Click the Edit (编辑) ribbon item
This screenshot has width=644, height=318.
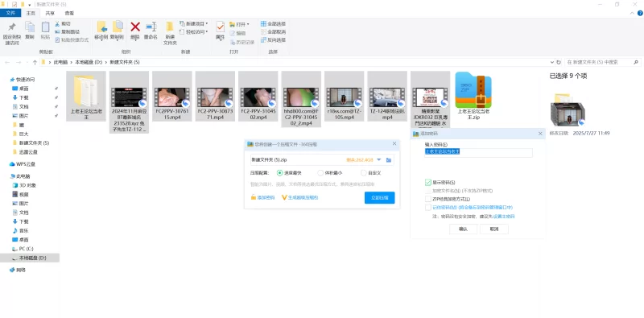click(x=237, y=33)
